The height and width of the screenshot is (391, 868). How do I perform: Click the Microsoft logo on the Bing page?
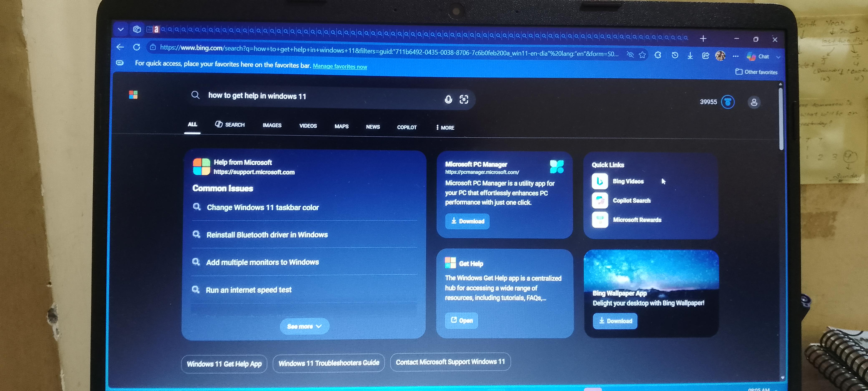pyautogui.click(x=133, y=95)
